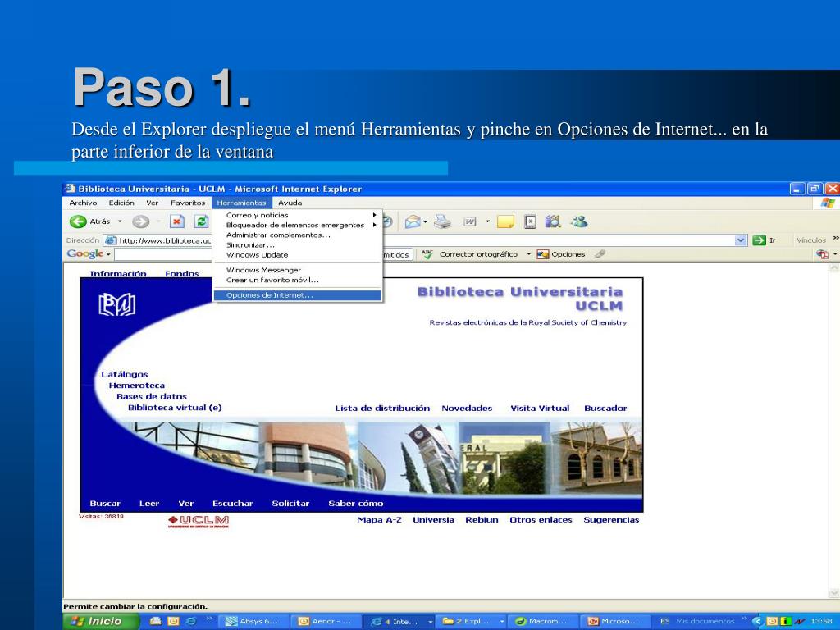The width and height of the screenshot is (840, 630).
Task: Refresh the page with green arrows icon
Action: click(x=202, y=221)
